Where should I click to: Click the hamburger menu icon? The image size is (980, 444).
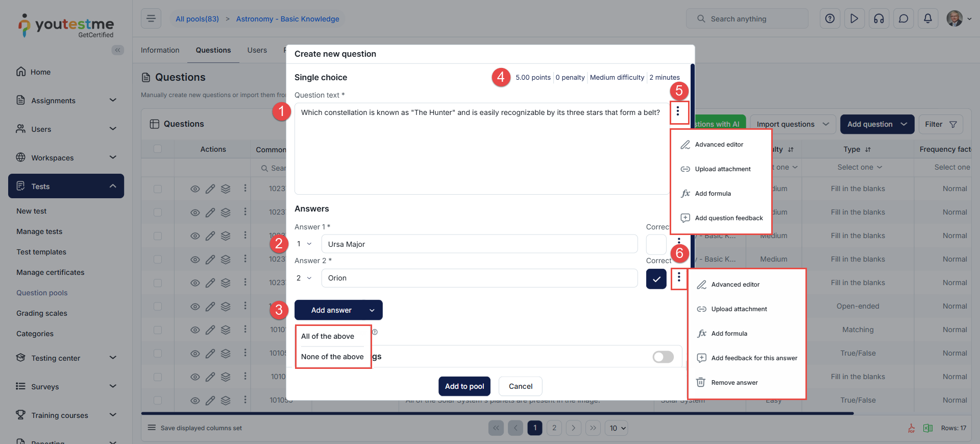click(x=151, y=19)
